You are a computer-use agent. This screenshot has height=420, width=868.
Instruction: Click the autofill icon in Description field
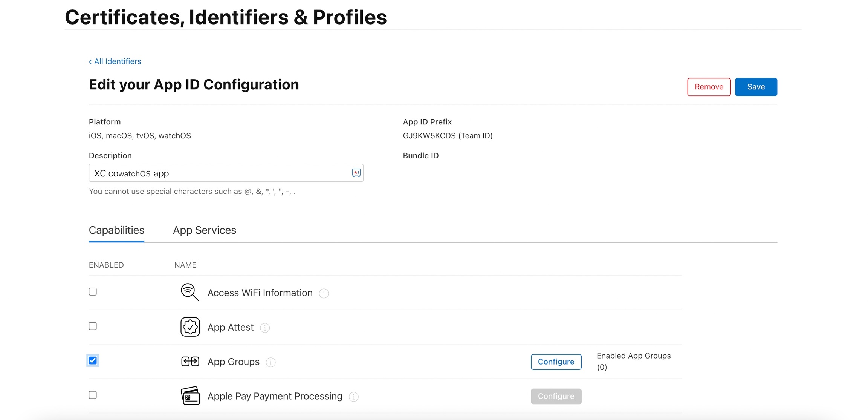pyautogui.click(x=356, y=173)
